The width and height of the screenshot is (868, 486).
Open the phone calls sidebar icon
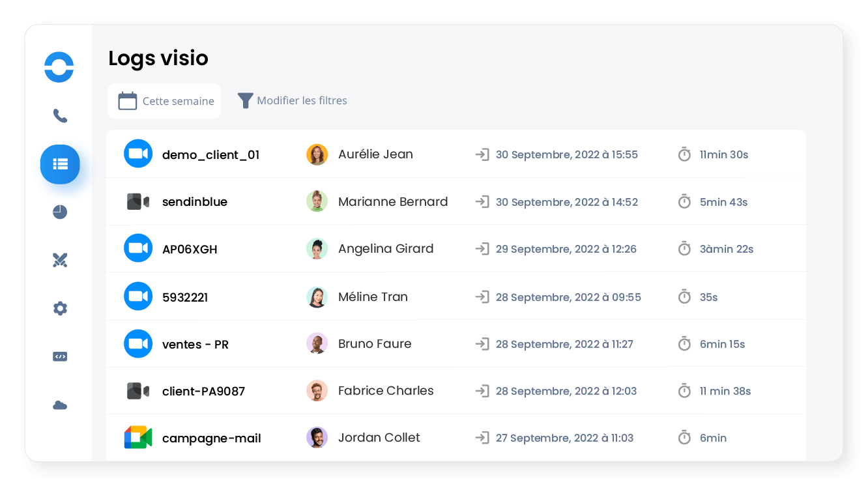coord(60,116)
